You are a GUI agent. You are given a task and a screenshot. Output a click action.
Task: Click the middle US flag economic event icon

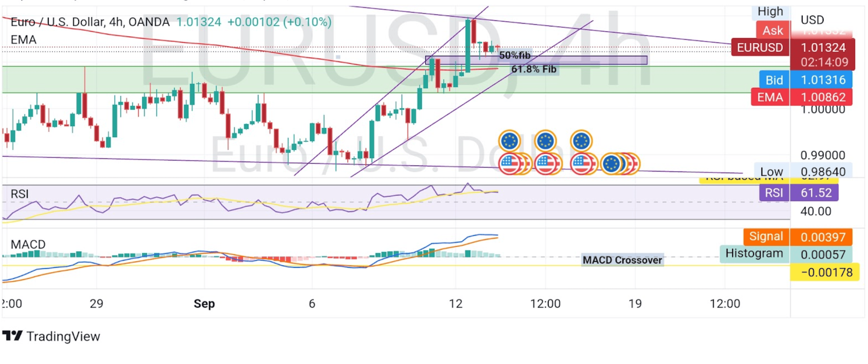click(x=545, y=164)
